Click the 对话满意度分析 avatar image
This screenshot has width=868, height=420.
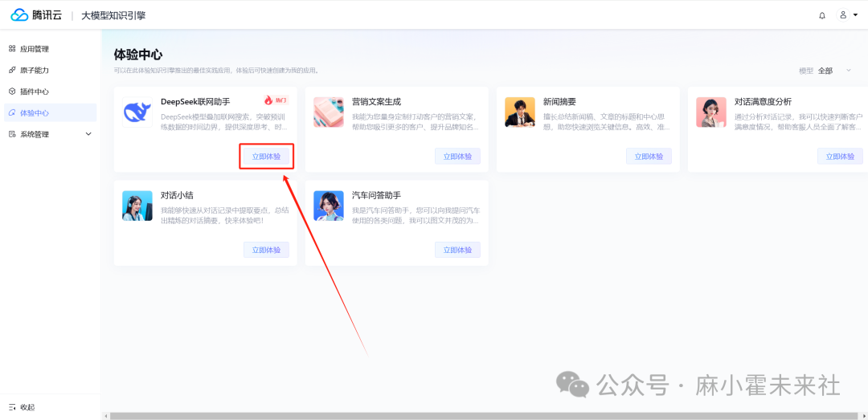point(711,112)
